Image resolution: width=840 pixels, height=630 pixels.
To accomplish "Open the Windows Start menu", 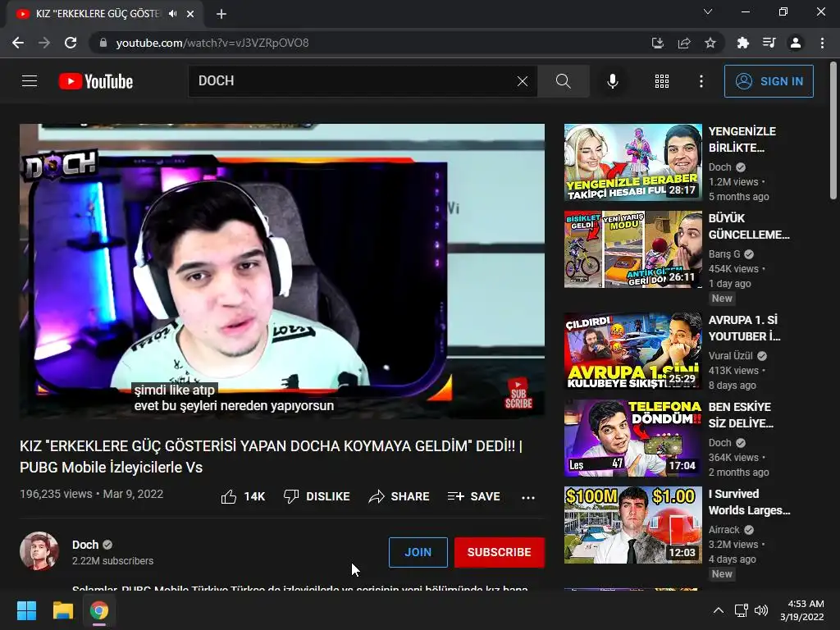I will pos(26,610).
